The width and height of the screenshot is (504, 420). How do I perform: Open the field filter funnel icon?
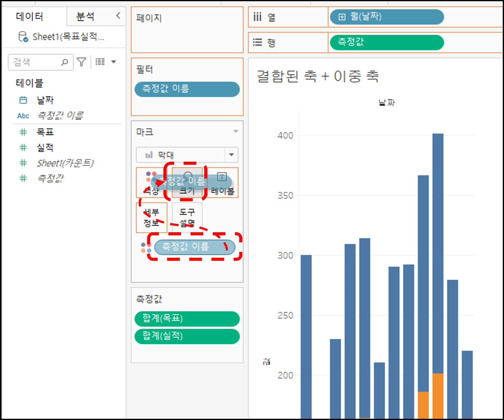point(81,62)
